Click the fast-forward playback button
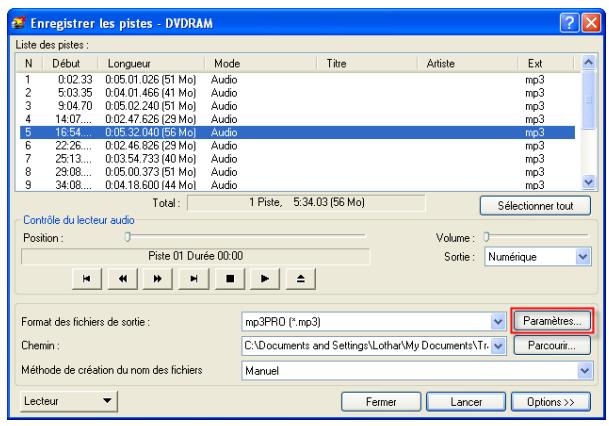The height and width of the screenshot is (426, 609). [x=157, y=278]
